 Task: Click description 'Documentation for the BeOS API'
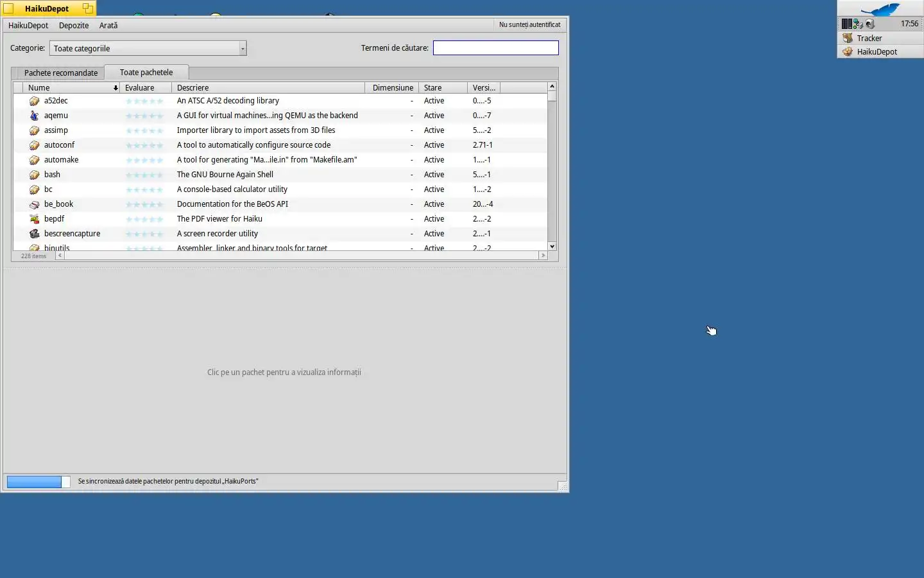point(232,204)
